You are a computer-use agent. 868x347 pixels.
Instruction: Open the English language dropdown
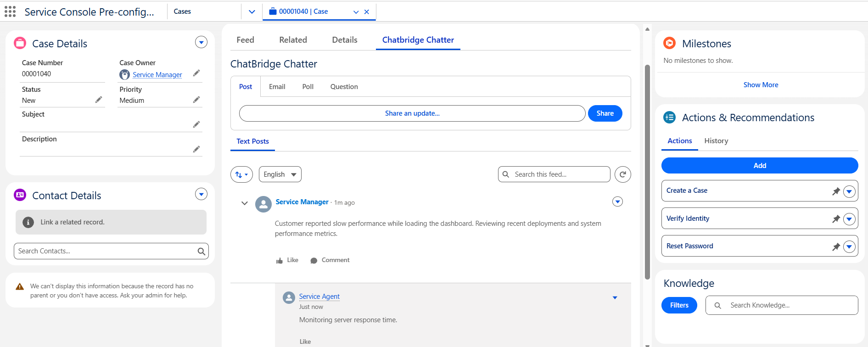[x=280, y=174]
